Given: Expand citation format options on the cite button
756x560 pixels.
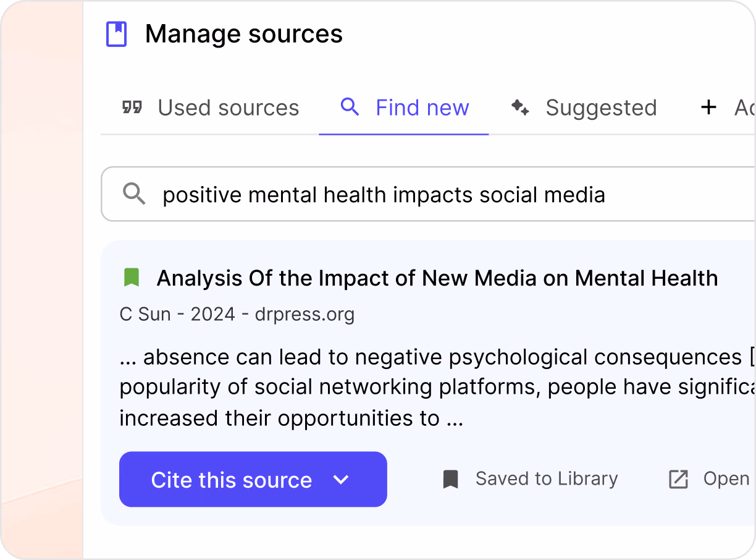Looking at the screenshot, I should tap(342, 479).
